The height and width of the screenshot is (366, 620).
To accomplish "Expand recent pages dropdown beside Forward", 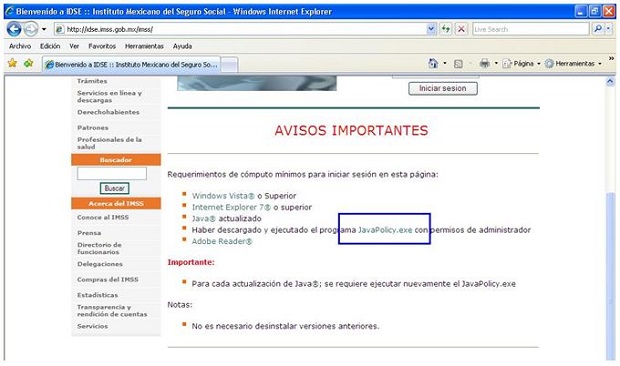I will click(44, 29).
